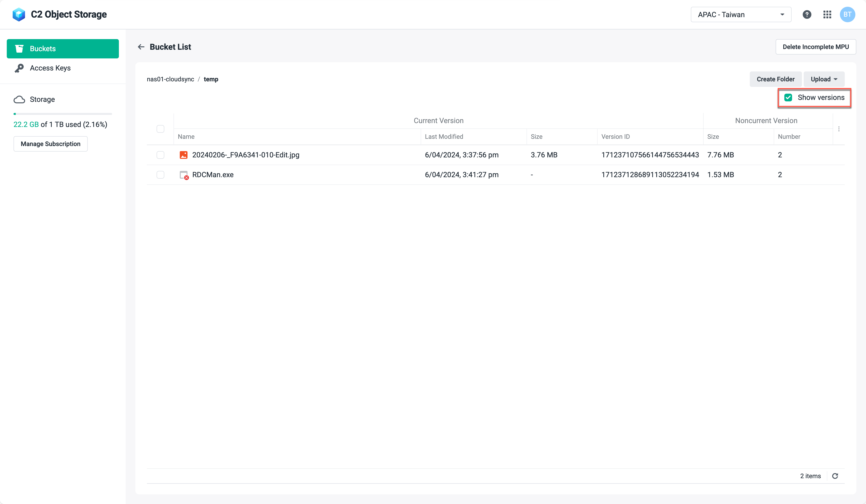Click the BT user avatar

pyautogui.click(x=847, y=14)
